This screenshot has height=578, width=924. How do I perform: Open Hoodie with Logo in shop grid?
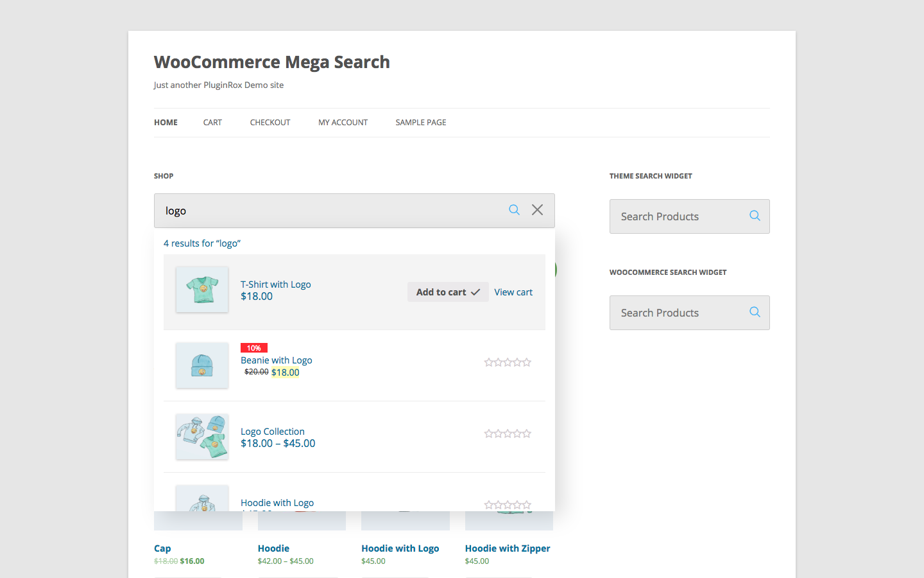pyautogui.click(x=400, y=548)
